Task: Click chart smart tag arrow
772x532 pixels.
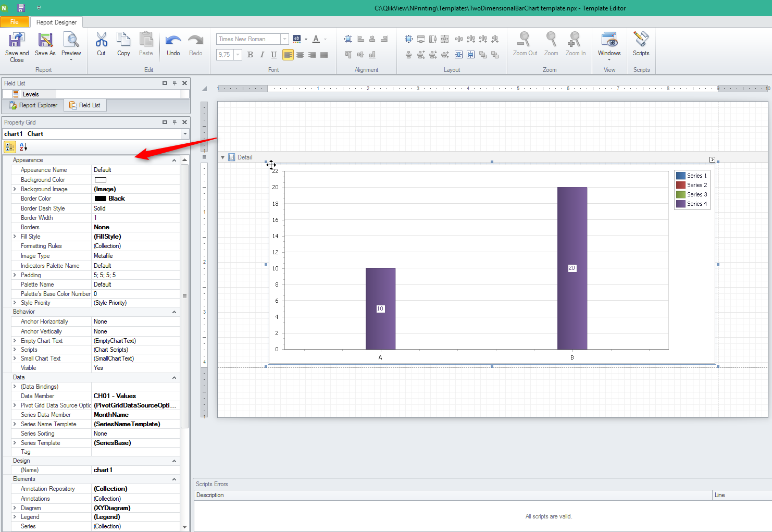Action: coord(712,160)
